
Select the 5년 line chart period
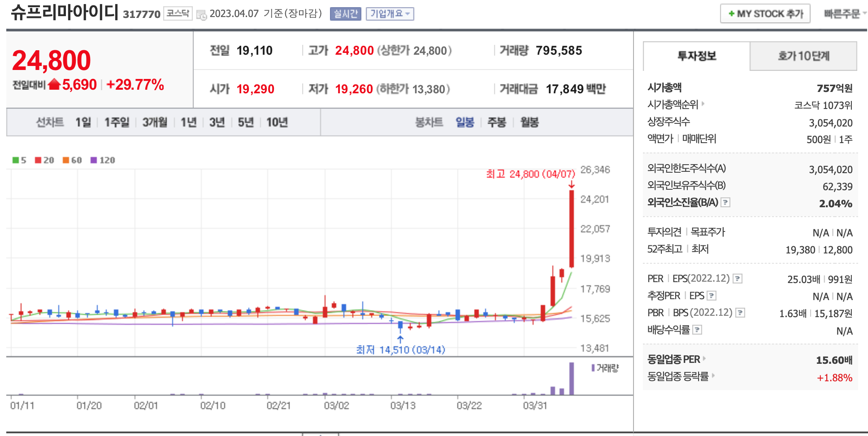(x=245, y=122)
